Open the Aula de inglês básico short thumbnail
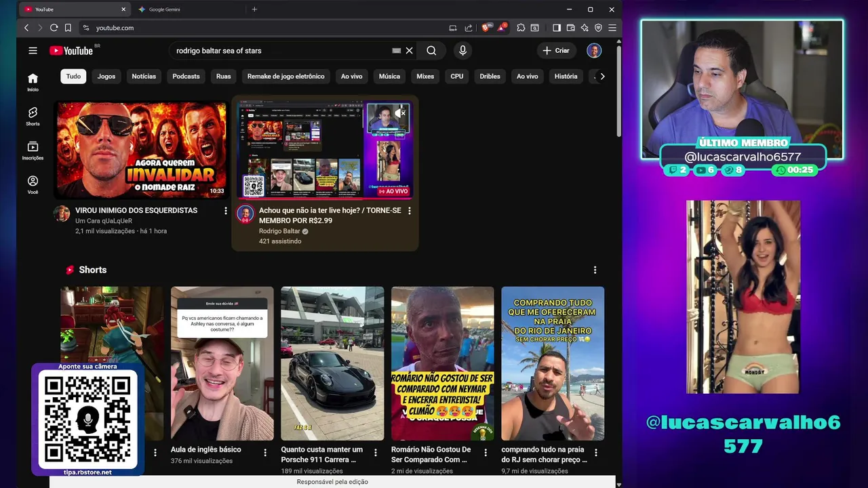The image size is (868, 488). point(222,363)
